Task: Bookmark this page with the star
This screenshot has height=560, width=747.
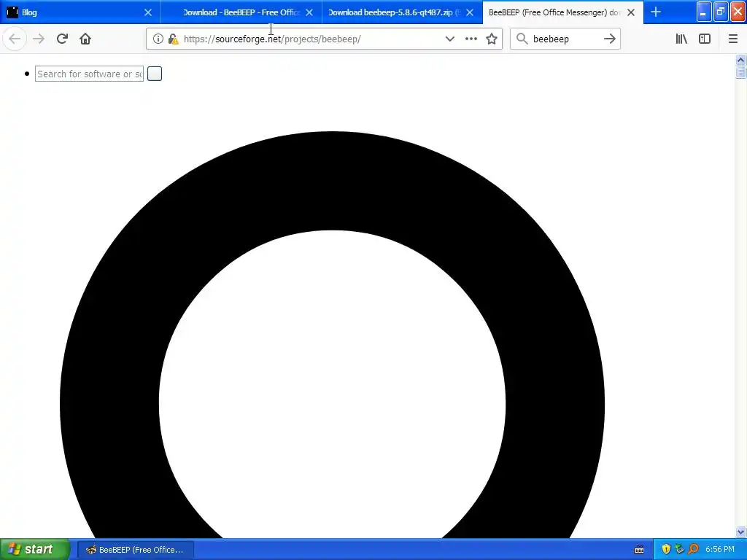Action: tap(492, 39)
